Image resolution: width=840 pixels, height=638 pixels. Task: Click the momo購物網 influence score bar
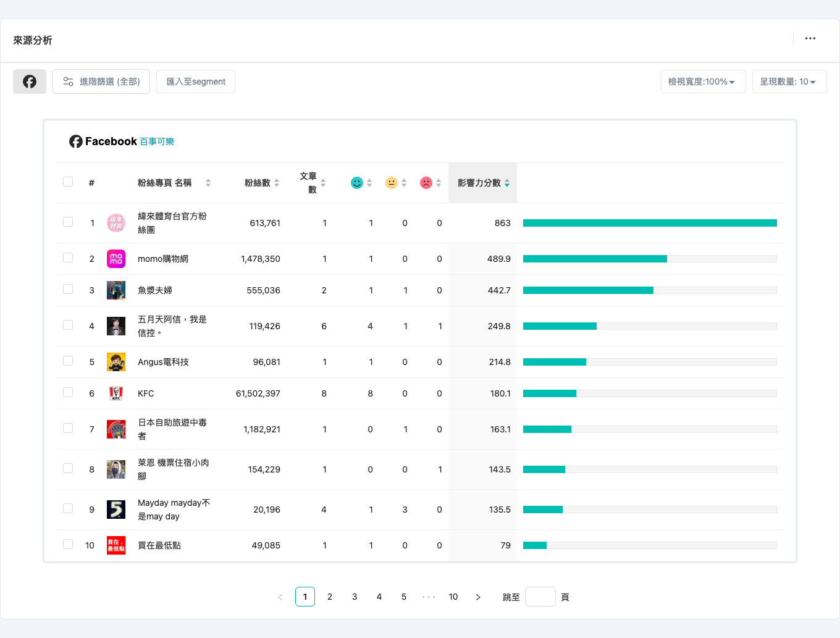[x=650, y=259]
